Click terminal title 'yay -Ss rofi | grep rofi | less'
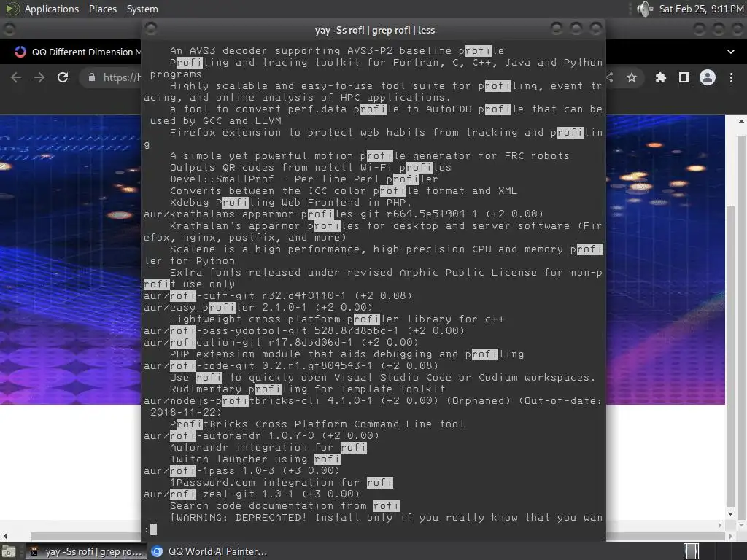Screen dimensions: 747x560 tap(374, 30)
